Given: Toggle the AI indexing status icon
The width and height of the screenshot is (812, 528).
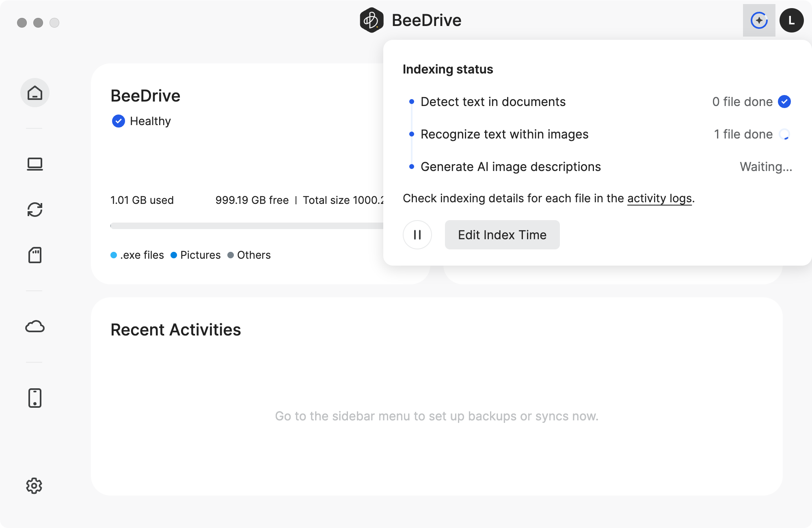Looking at the screenshot, I should [x=759, y=20].
